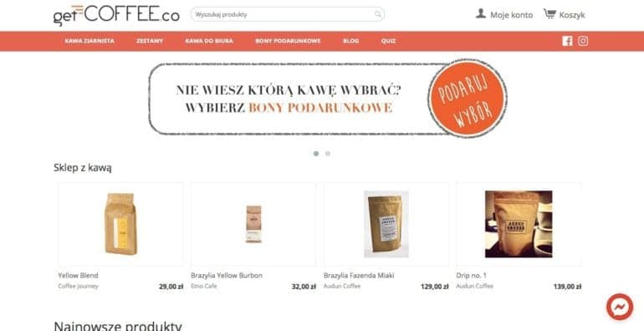Screen dimensions: 644x331
Task: Open the Facebook page icon
Action: [567, 41]
